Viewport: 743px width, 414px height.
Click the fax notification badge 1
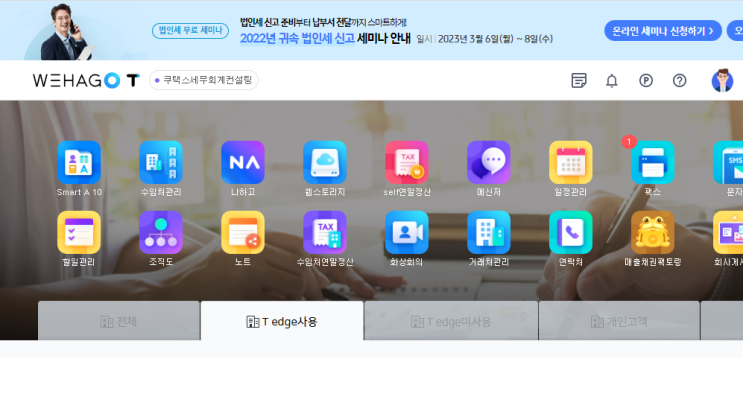tap(629, 142)
